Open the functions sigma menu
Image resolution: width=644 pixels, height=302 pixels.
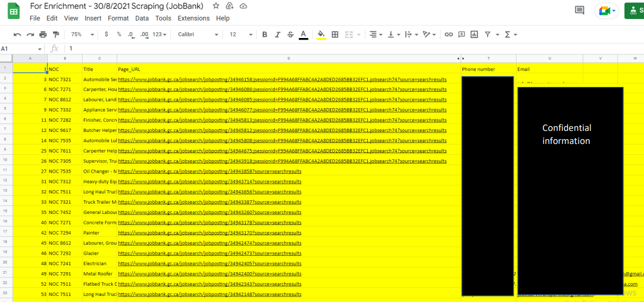(511, 35)
